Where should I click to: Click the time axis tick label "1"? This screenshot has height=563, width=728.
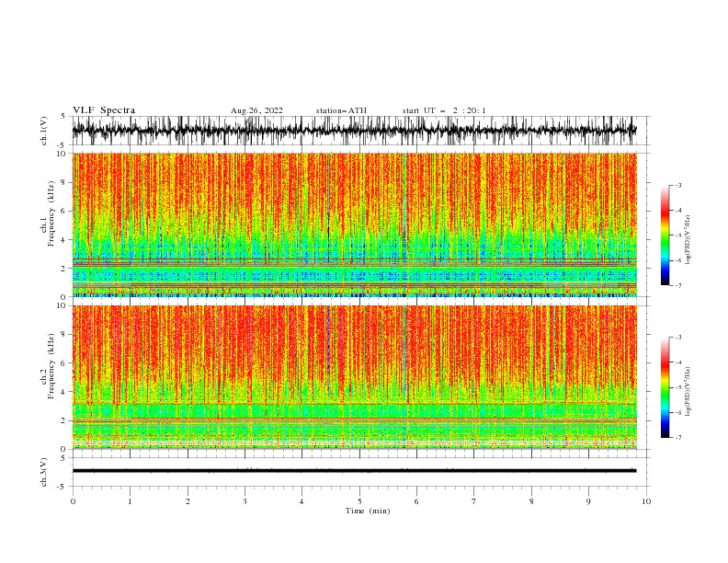[x=130, y=501]
